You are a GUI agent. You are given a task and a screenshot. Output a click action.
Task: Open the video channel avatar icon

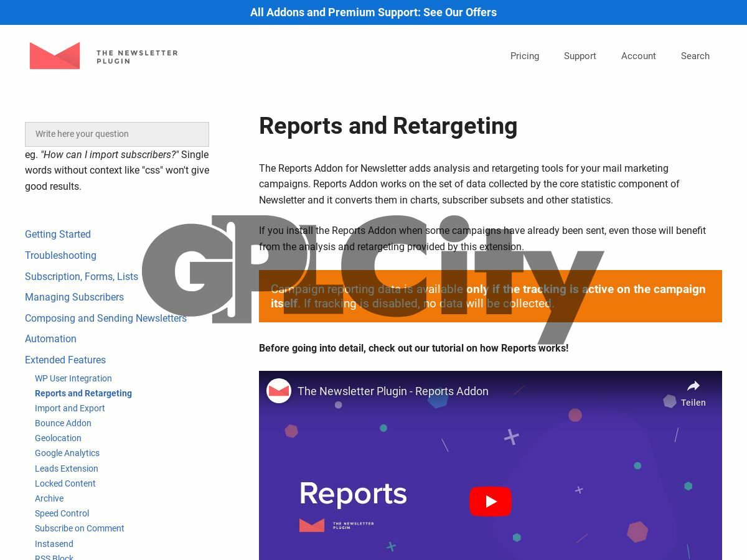pyautogui.click(x=279, y=391)
